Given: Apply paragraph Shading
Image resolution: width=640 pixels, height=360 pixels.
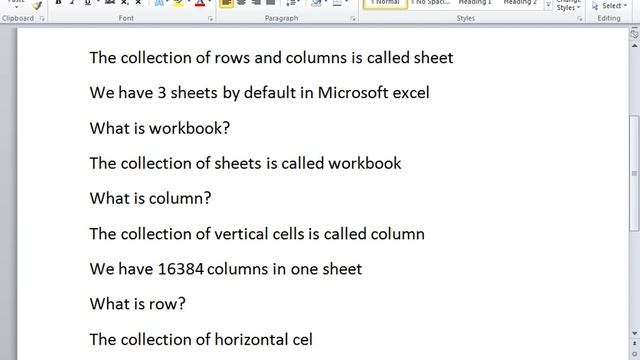Looking at the screenshot, I should pos(316,3).
